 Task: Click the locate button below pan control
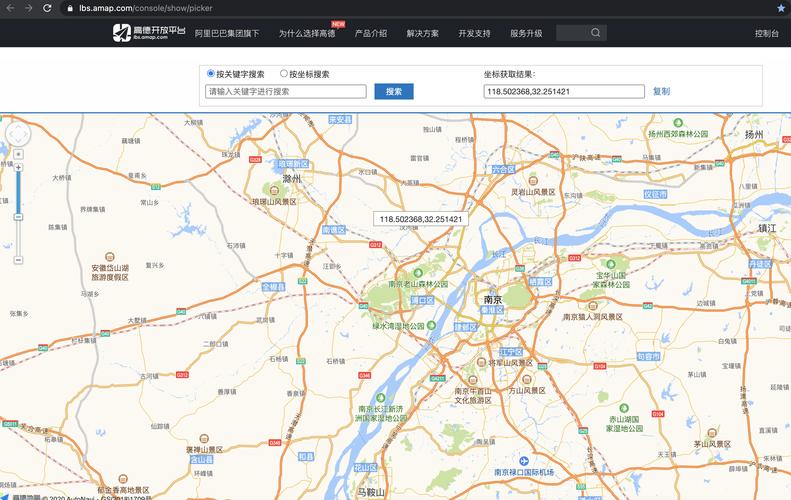click(x=18, y=154)
